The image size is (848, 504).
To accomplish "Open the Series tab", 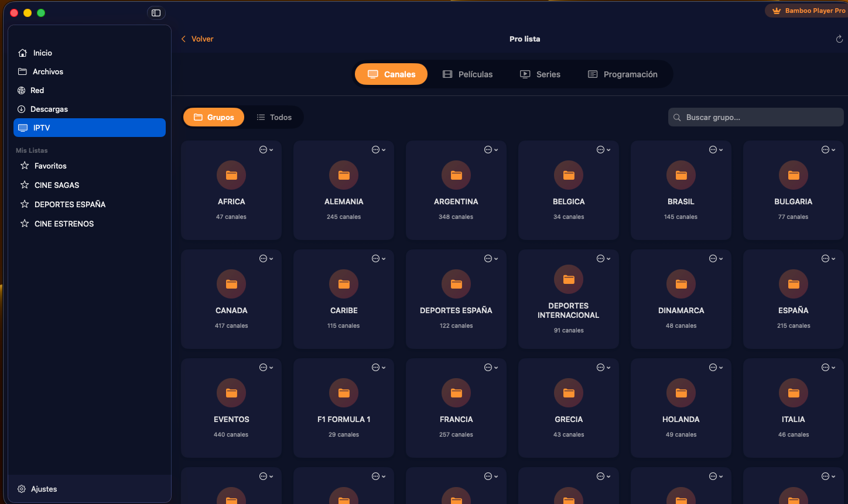I will [x=540, y=74].
